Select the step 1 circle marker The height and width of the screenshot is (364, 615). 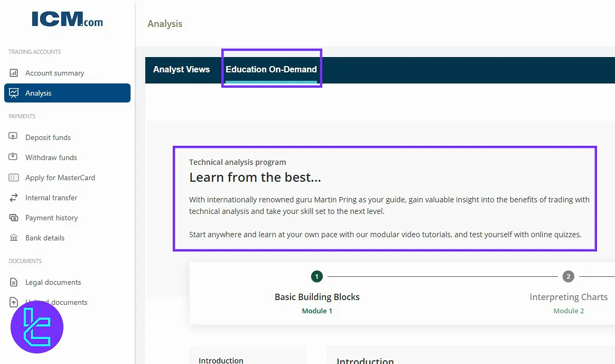point(316,276)
